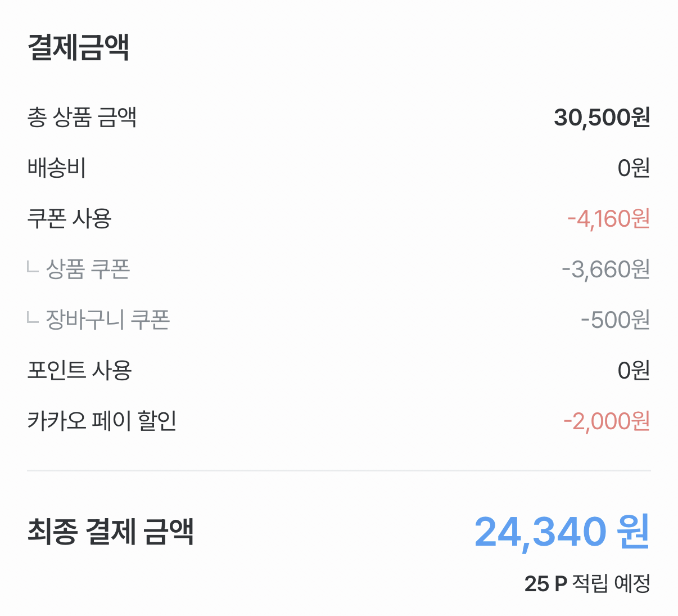Click the 카카오 페이 할인 label
678x616 pixels.
pyautogui.click(x=102, y=421)
